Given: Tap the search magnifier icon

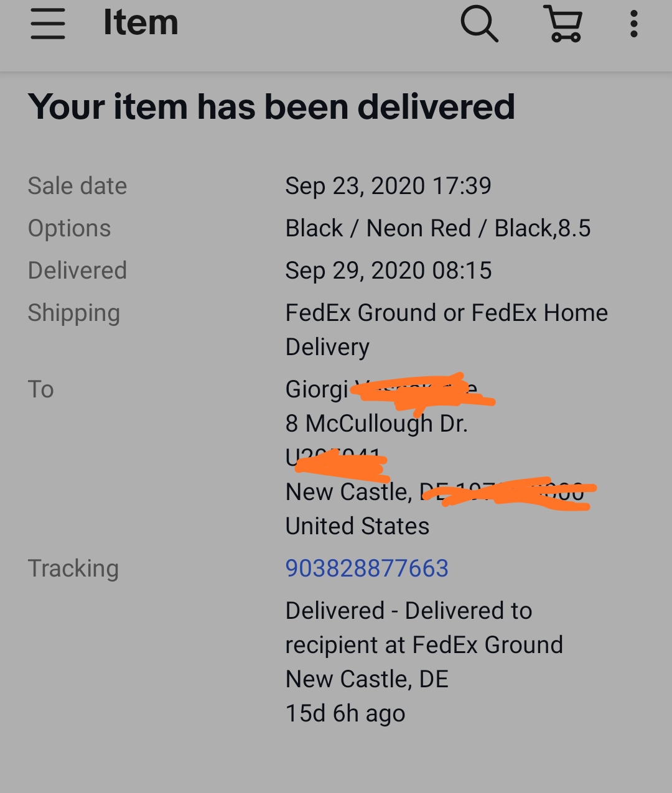Looking at the screenshot, I should pyautogui.click(x=478, y=24).
